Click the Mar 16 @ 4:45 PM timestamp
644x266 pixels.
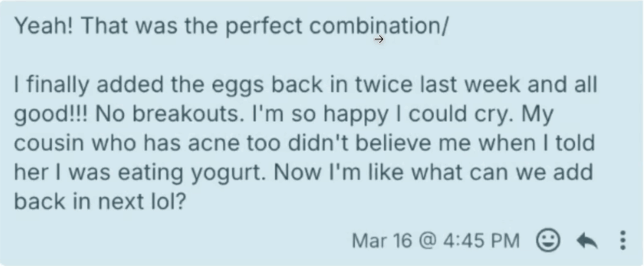(x=436, y=240)
